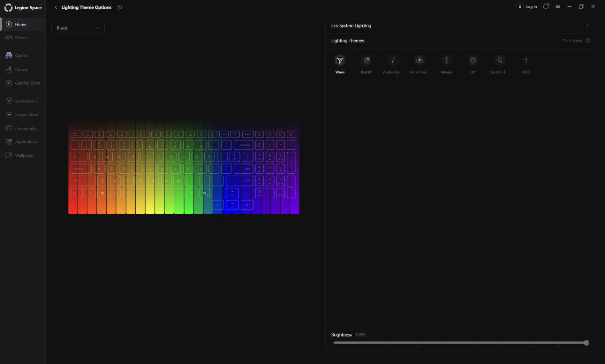Choose the Breath lighting effect
This screenshot has width=605, height=364.
367,60
